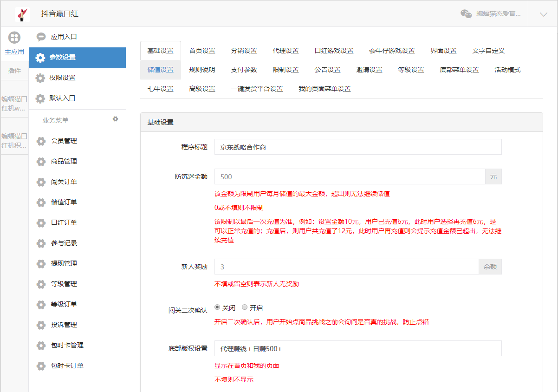Viewport: 558px width, 392px height.
Task: Click gear icon beside 包时卡订单
Action: click(41, 366)
